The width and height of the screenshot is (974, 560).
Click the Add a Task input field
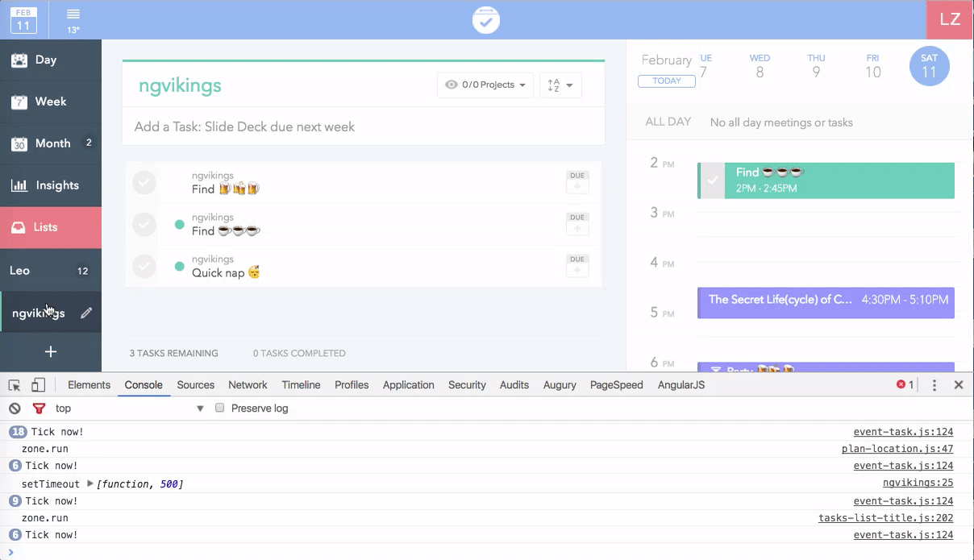[x=363, y=127]
